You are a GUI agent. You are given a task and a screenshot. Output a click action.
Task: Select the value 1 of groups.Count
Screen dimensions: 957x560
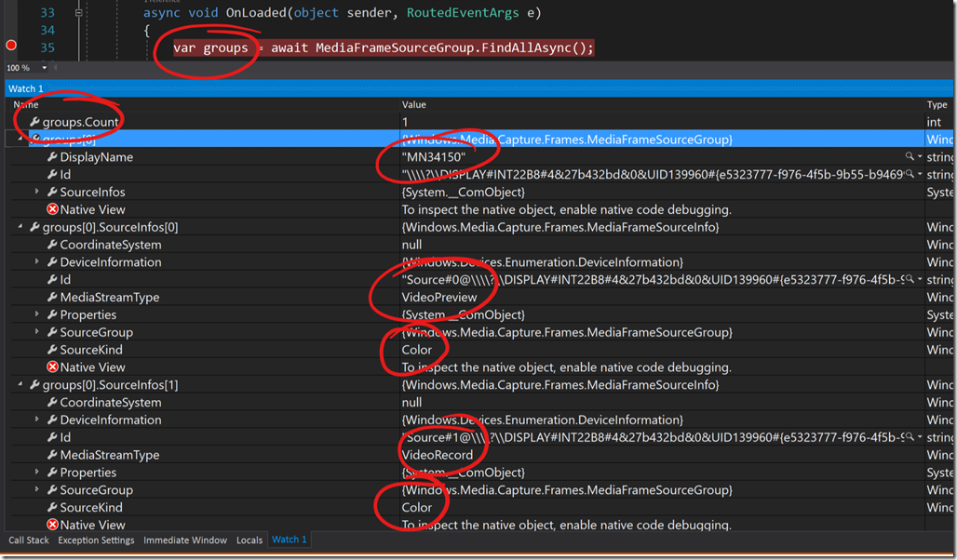(405, 122)
